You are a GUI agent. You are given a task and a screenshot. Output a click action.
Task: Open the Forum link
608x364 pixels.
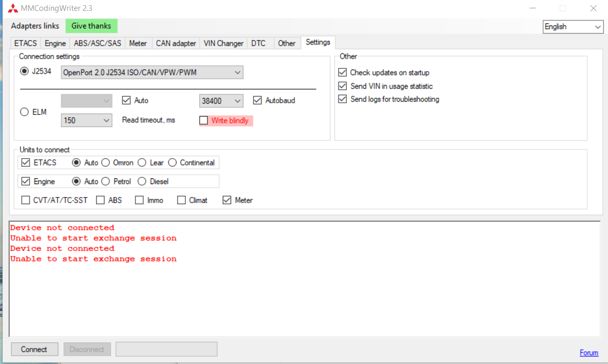tap(589, 353)
